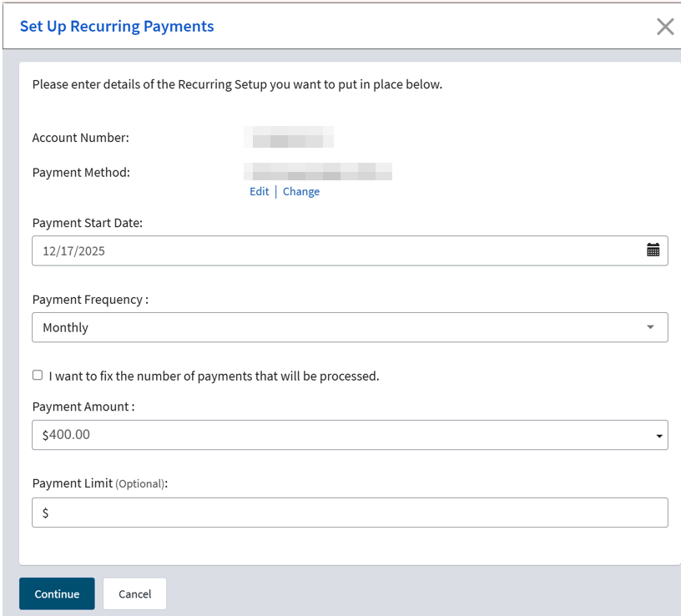
Task: Click the Payment Amount label
Action: point(83,406)
